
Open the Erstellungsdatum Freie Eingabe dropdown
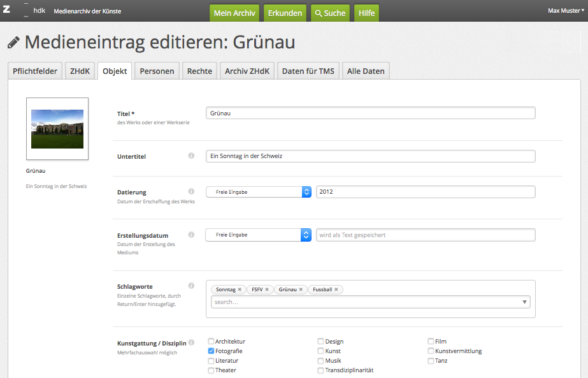point(258,235)
